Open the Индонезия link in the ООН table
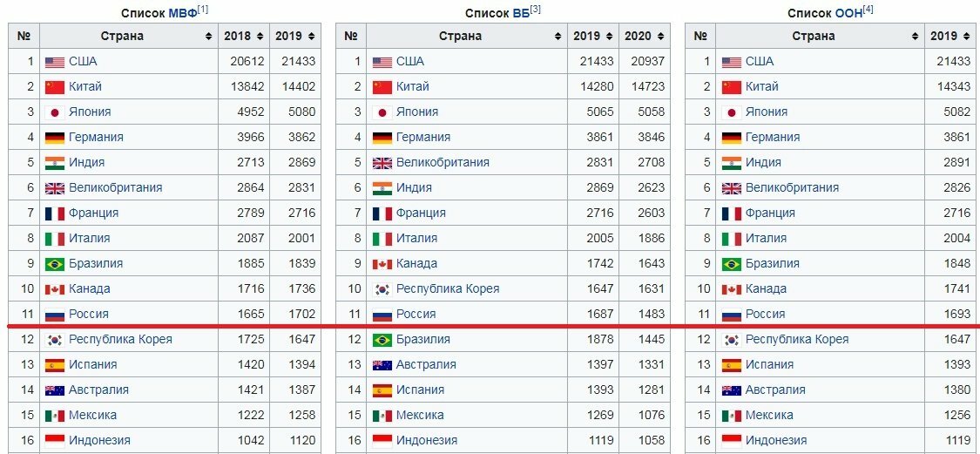This screenshot has width=980, height=454. point(776,440)
